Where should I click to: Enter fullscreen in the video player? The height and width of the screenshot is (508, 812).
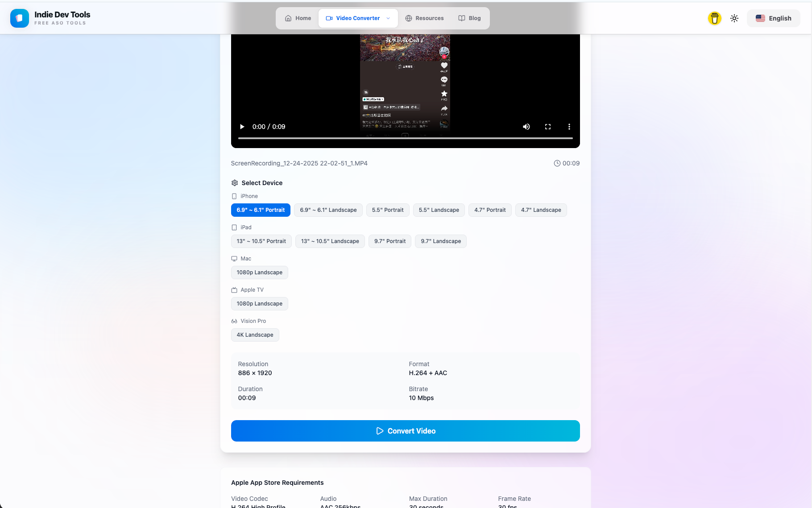click(x=548, y=127)
